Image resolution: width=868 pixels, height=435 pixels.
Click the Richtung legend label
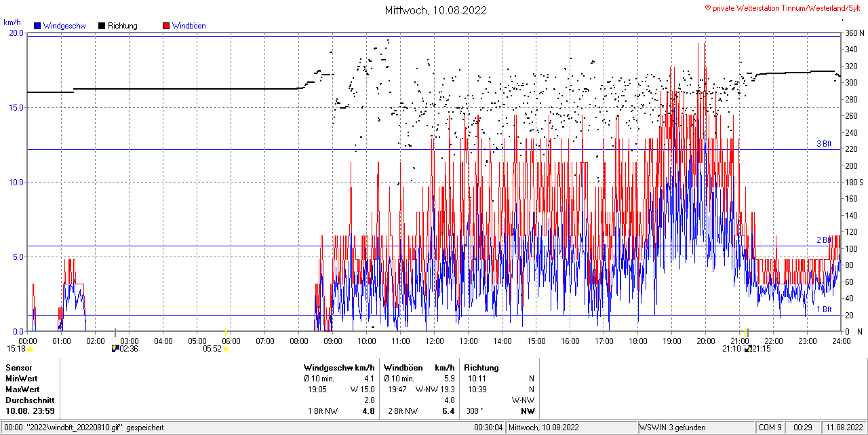pyautogui.click(x=123, y=26)
